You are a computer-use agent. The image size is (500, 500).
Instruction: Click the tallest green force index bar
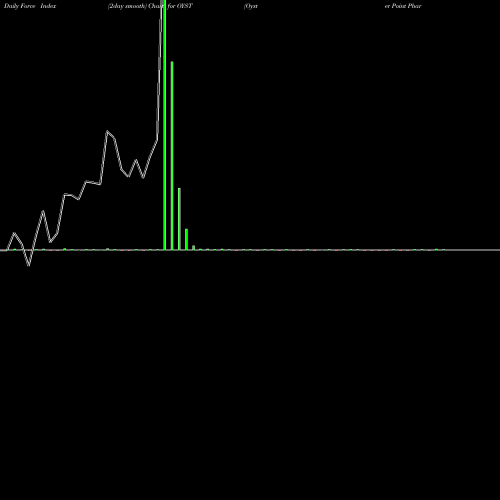165,125
